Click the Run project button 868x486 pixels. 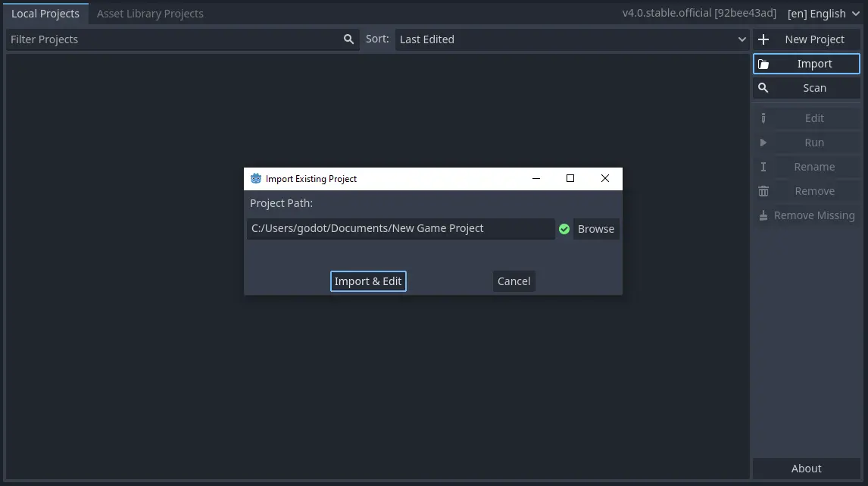coord(807,143)
